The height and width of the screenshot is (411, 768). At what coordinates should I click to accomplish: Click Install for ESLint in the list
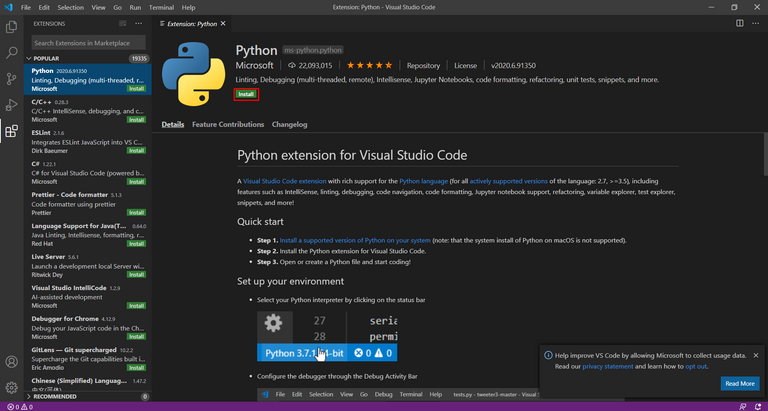pyautogui.click(x=136, y=151)
